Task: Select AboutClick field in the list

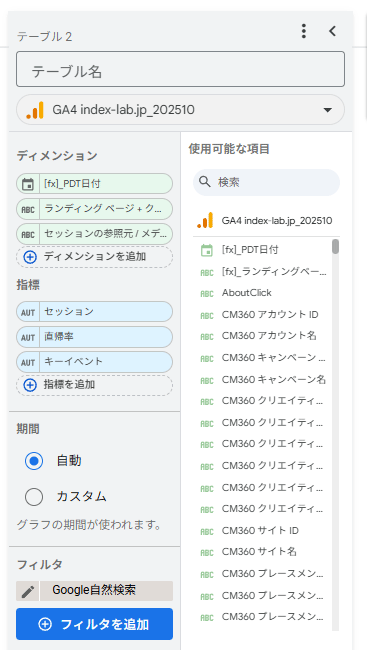Action: pos(247,293)
